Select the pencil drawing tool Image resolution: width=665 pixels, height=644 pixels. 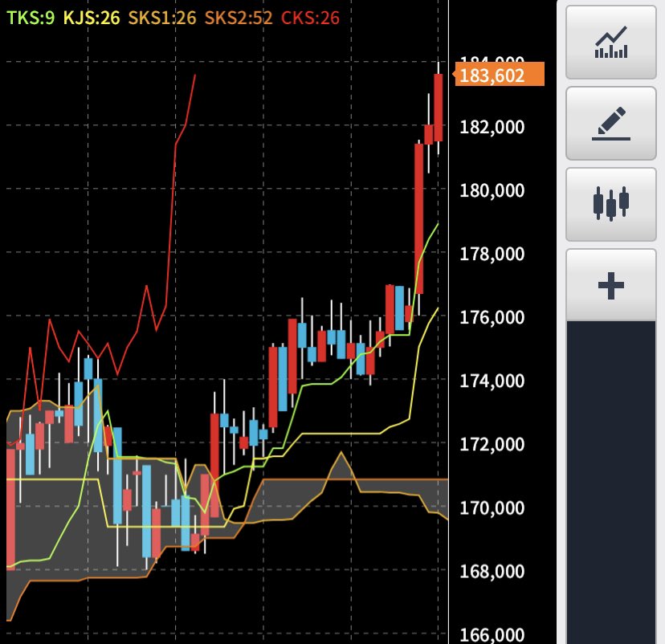click(x=610, y=124)
